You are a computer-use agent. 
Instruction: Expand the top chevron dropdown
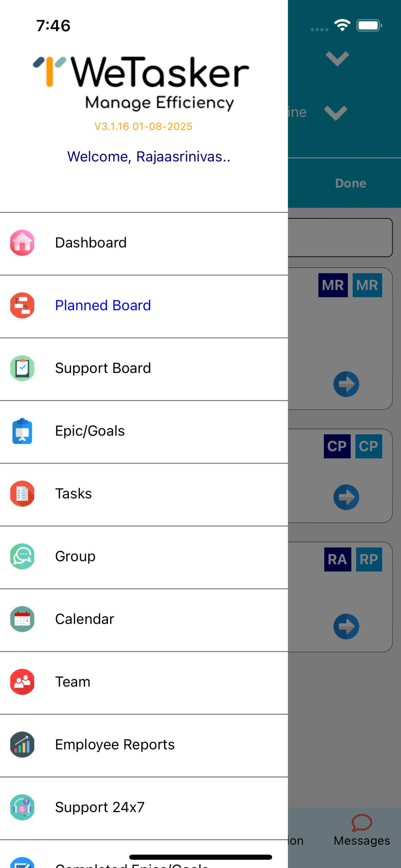point(337,59)
